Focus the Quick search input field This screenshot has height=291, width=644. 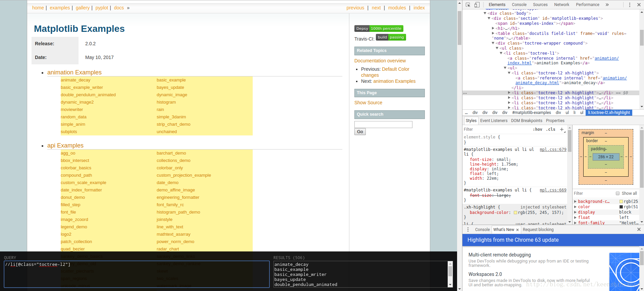pyautogui.click(x=383, y=124)
